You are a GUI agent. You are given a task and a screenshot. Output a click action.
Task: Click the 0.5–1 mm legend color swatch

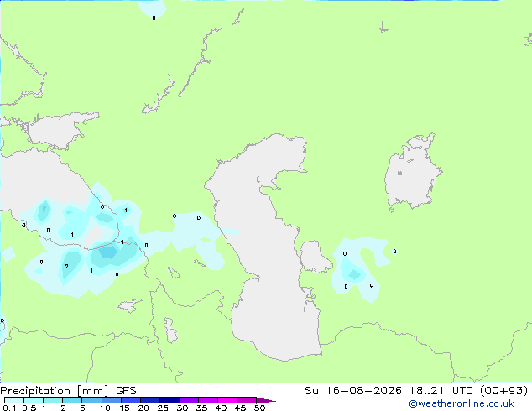pos(34,400)
